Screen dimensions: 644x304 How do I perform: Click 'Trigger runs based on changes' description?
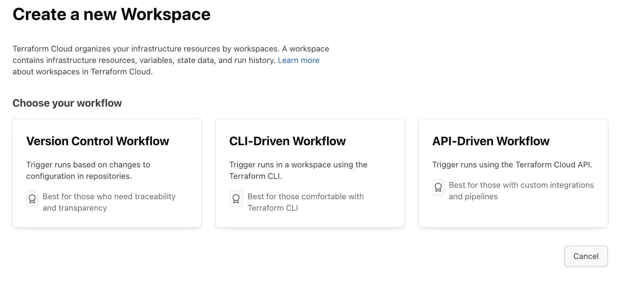tap(88, 170)
